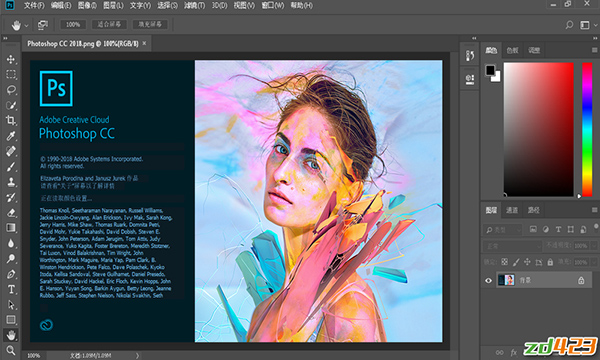Image resolution: width=600 pixels, height=360 pixels.
Task: Select the Path Selection tool
Action: pyautogui.click(x=11, y=305)
